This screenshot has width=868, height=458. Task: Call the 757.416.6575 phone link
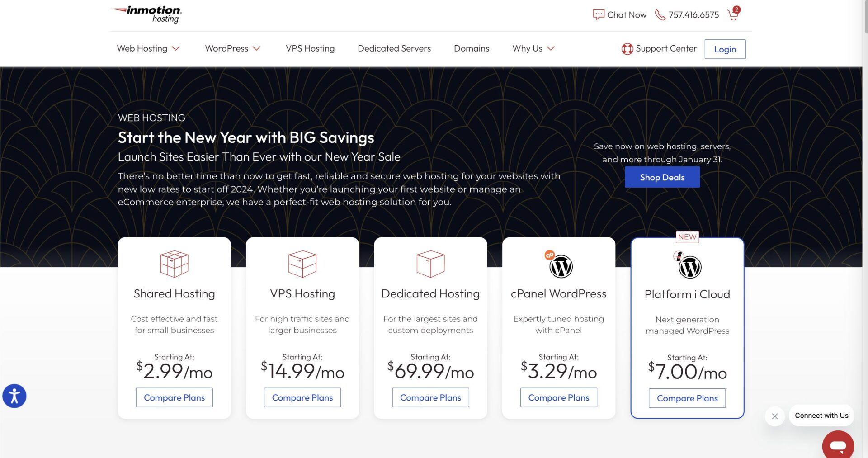pos(694,15)
